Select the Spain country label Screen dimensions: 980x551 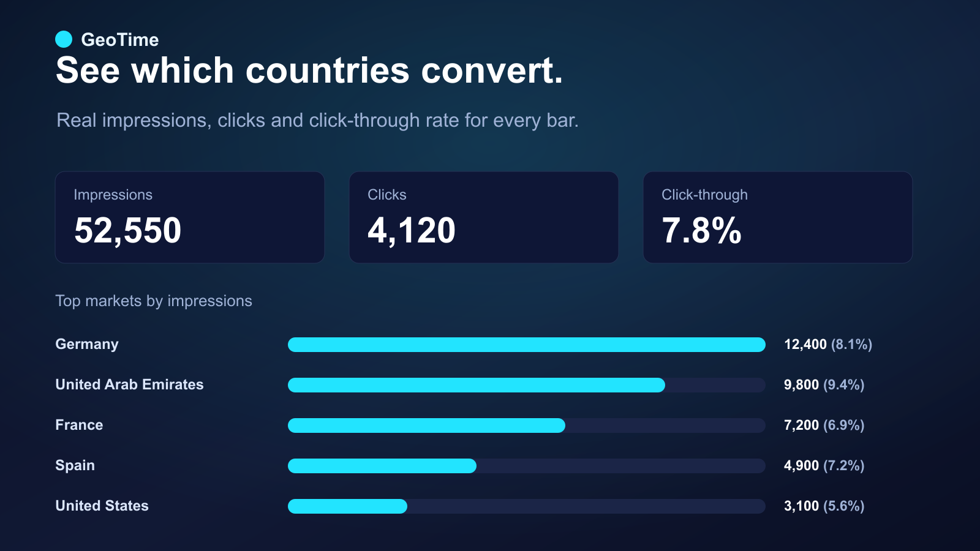click(x=75, y=465)
